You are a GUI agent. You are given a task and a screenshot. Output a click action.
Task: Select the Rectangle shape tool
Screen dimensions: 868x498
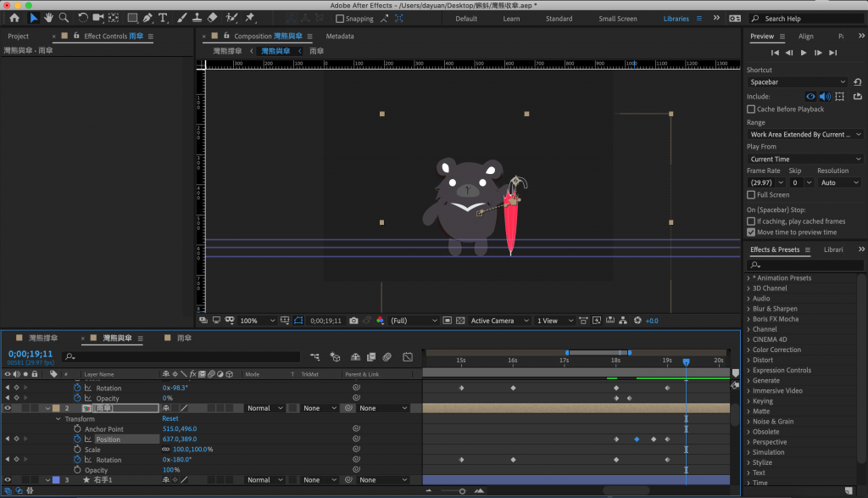tap(132, 18)
